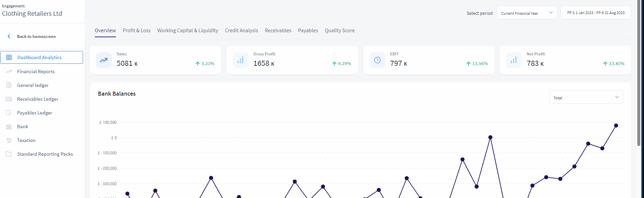
Task: Click the date range field FP-1 to FP-8
Action: (596, 13)
